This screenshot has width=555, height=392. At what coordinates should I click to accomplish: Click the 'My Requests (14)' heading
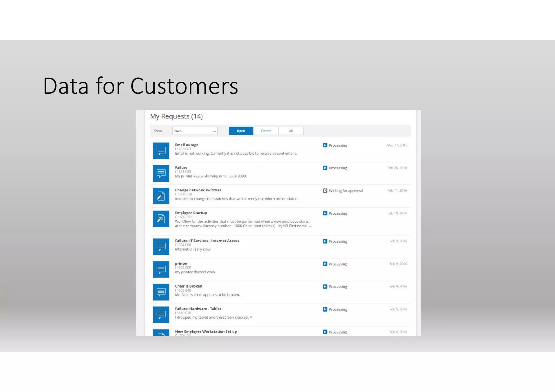coord(176,116)
